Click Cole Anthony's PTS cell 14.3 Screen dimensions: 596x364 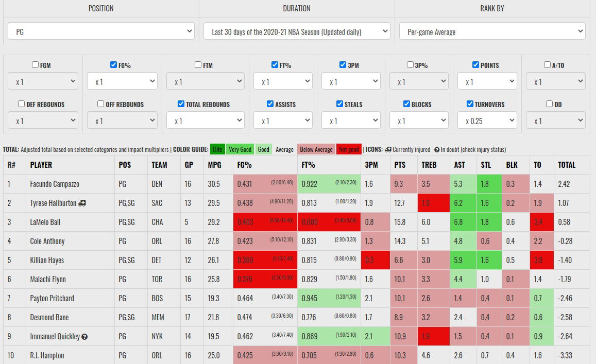404,241
